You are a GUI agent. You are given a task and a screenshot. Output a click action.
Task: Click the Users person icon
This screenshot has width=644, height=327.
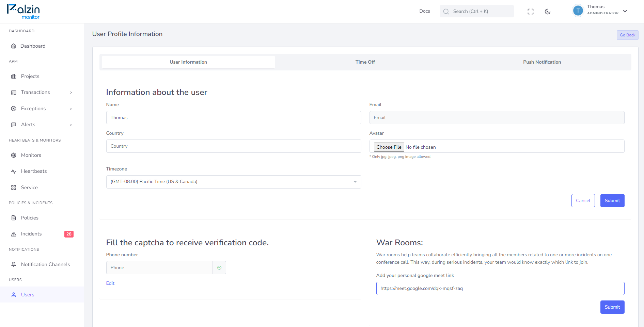point(14,295)
